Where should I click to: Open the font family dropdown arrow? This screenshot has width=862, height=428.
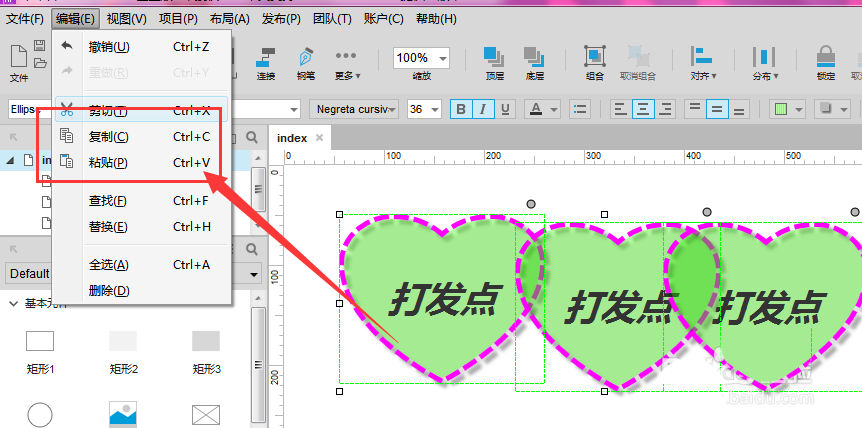coord(294,110)
